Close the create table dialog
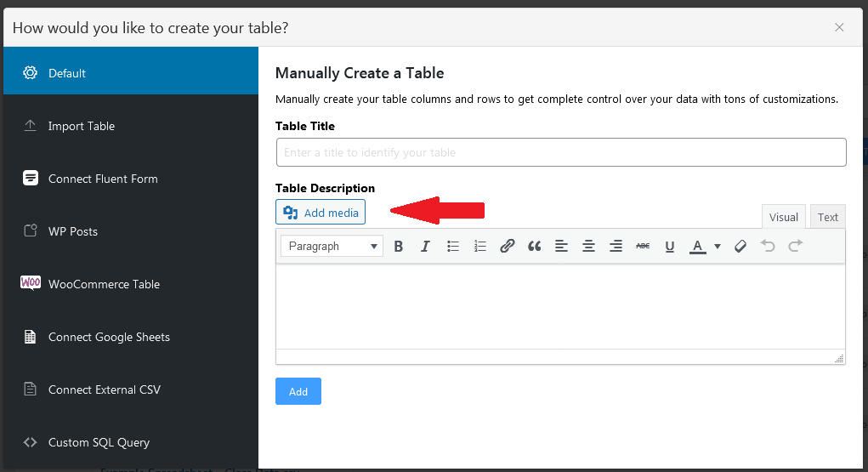This screenshot has width=868, height=472. point(839,27)
